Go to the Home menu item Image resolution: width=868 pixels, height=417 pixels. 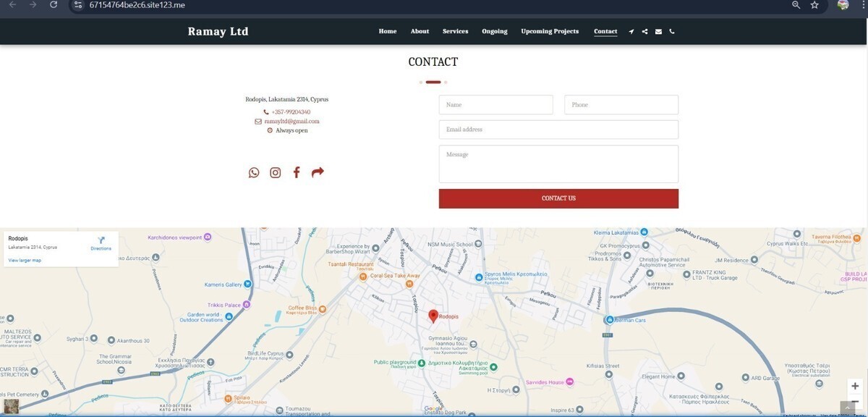(388, 31)
